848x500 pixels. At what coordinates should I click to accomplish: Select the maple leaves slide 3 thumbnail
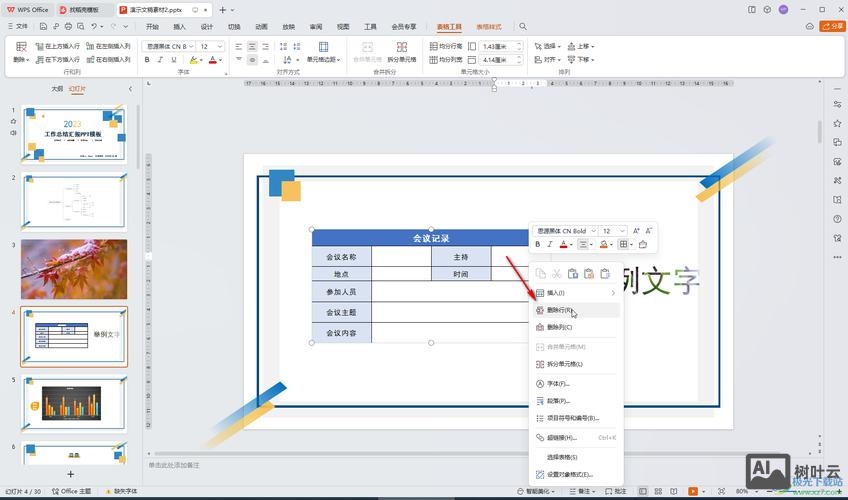74,268
